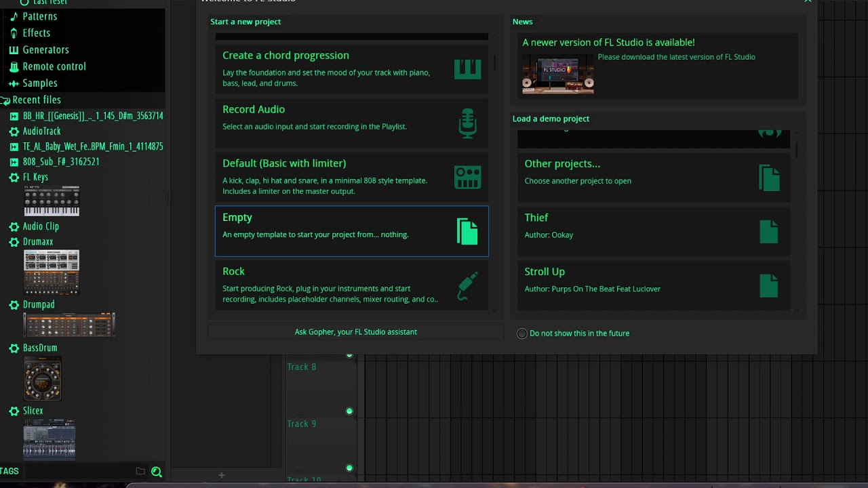Click the audio icon beside TE_AL_Baby_Wet file

click(x=14, y=146)
